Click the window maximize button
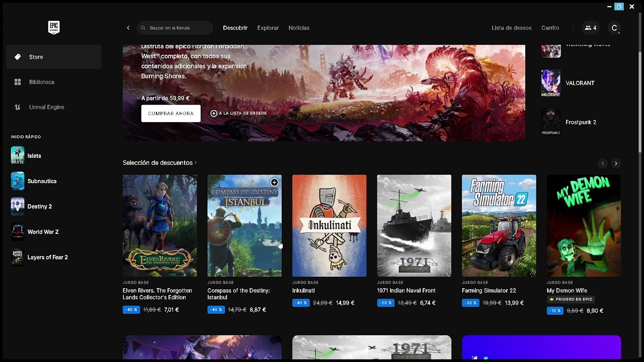The width and height of the screenshot is (644, 362). (619, 7)
